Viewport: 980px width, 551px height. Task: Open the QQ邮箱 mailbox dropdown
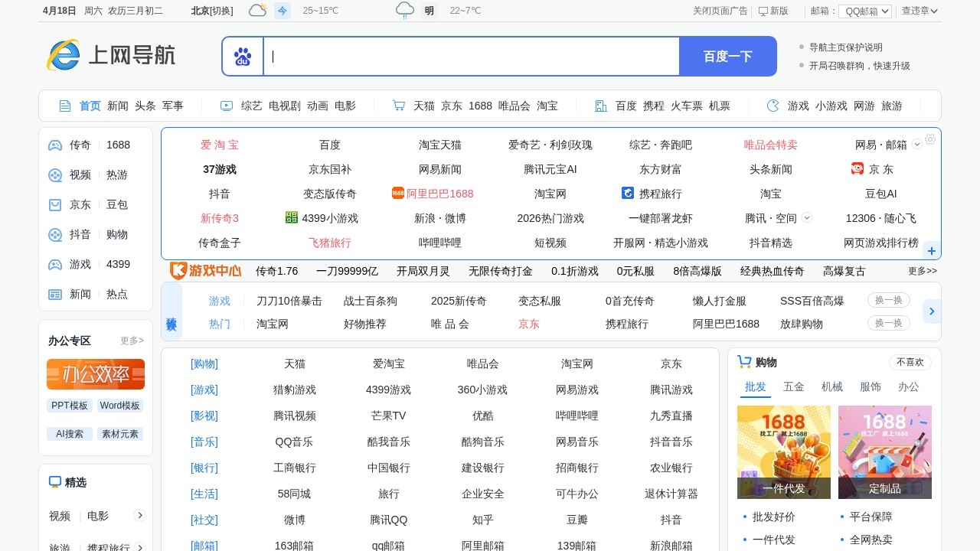[x=864, y=11]
